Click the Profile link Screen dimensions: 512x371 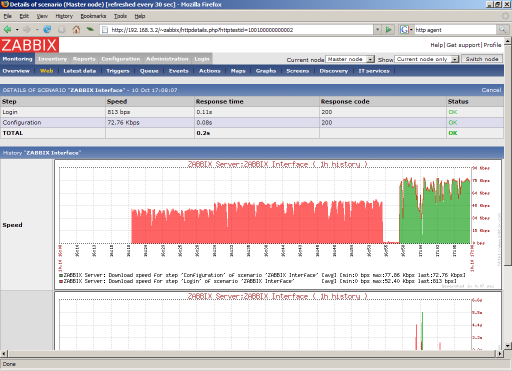492,45
